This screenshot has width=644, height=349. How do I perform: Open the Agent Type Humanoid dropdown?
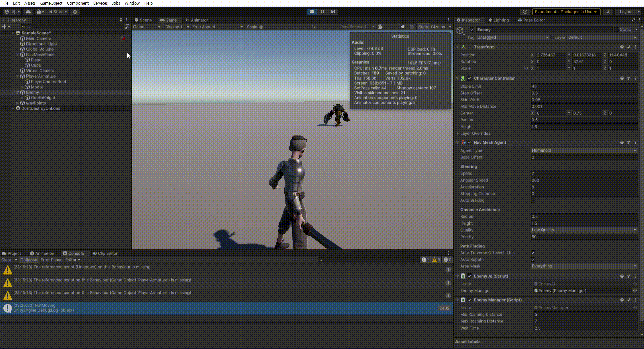pyautogui.click(x=584, y=150)
